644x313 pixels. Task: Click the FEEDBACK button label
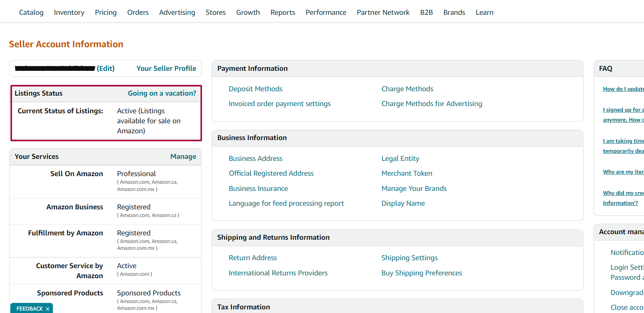30,309
